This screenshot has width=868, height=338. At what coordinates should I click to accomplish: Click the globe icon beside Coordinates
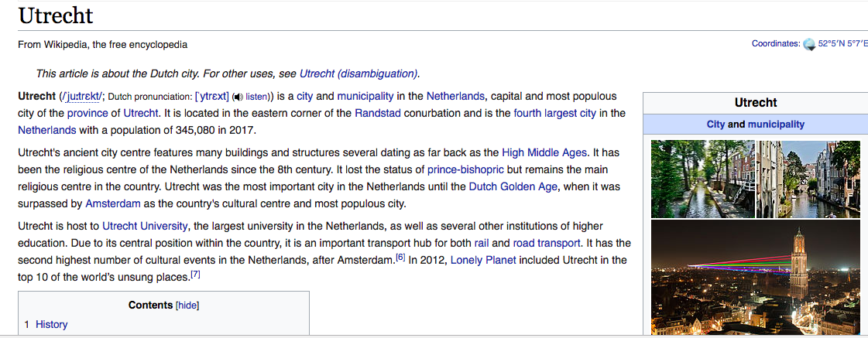click(809, 44)
